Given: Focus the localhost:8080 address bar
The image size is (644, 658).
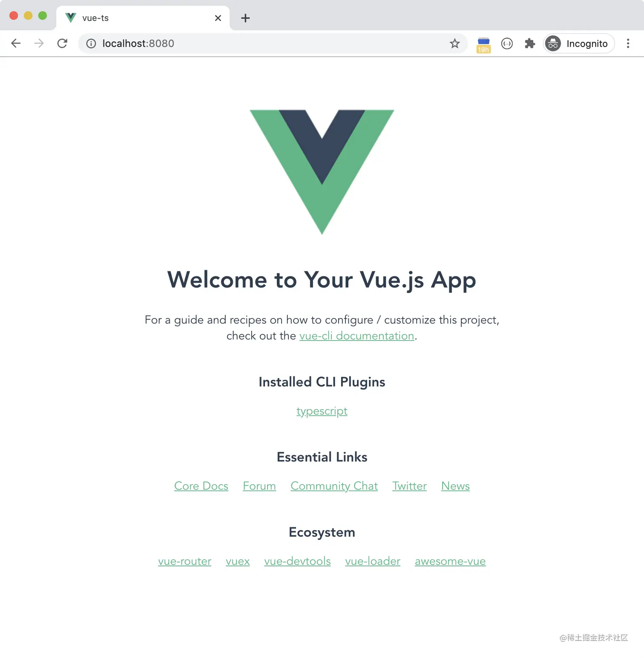Looking at the screenshot, I should point(273,43).
